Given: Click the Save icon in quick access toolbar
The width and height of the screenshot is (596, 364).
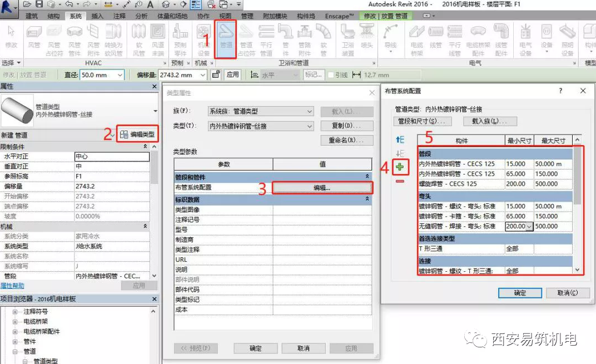Looking at the screenshot, I should pos(39,4).
